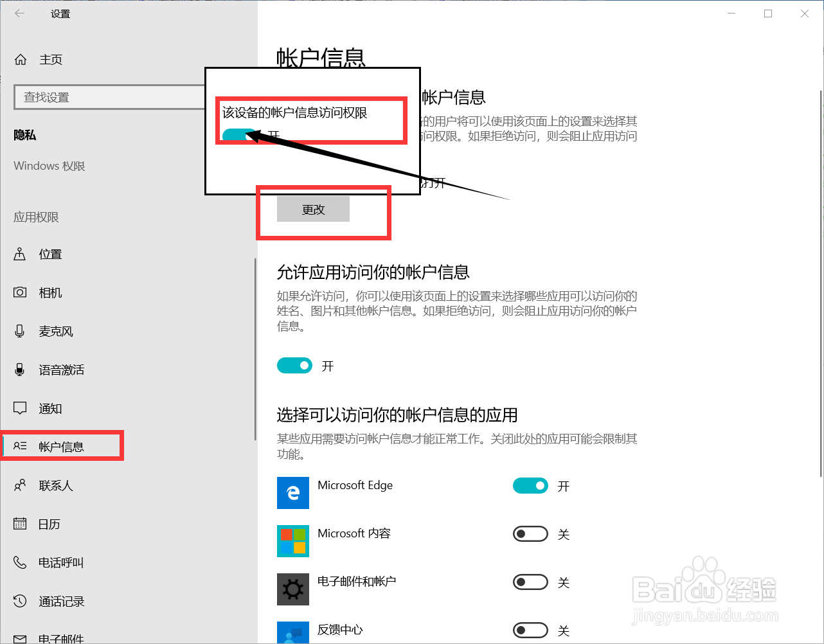Click inside the 查找设置 search field
Screen dimensions: 824x644
109,97
